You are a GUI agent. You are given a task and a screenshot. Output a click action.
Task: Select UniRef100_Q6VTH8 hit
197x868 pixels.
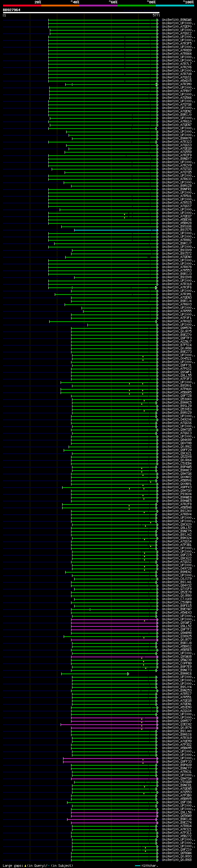point(177,443)
